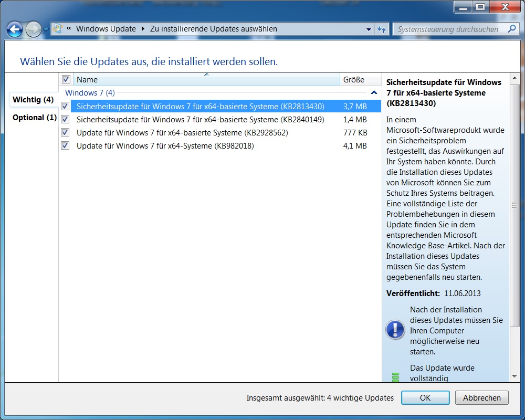Click the blue exclamation restart-info icon
Screen dimensions: 525x420
[x=395, y=329]
